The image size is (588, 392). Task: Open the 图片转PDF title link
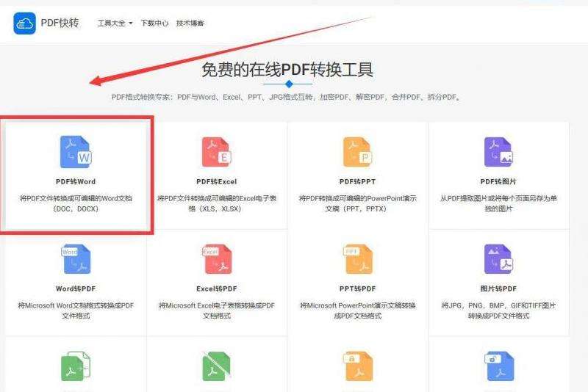coord(498,288)
